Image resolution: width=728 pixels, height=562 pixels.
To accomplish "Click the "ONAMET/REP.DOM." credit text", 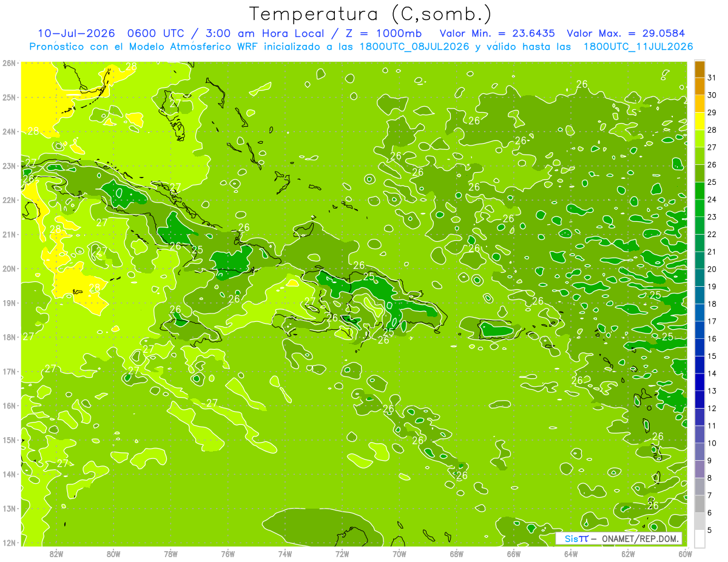I will coord(639,538).
